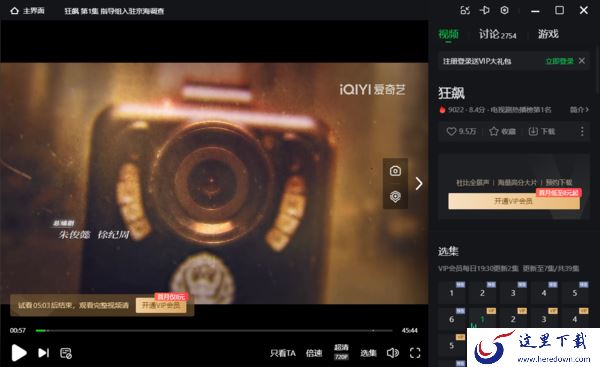Image resolution: width=600 pixels, height=367 pixels.
Task: Expand the 简介 show introduction
Action: [579, 110]
